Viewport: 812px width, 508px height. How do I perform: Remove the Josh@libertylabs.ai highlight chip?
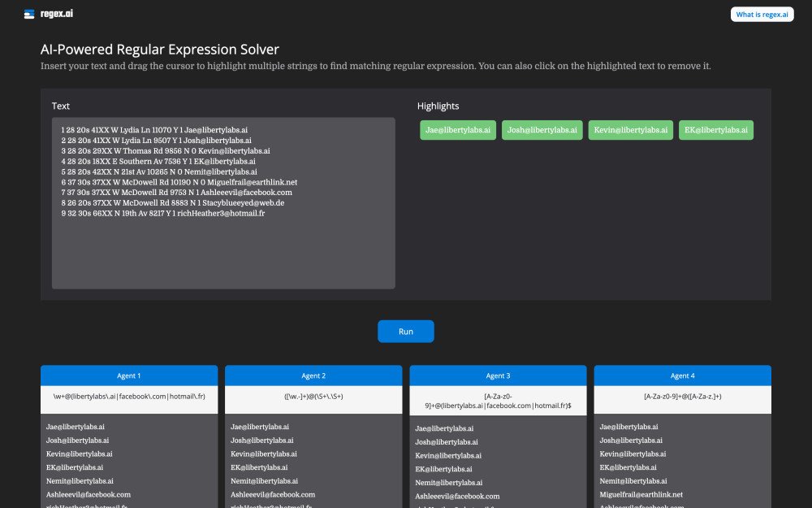[542, 130]
